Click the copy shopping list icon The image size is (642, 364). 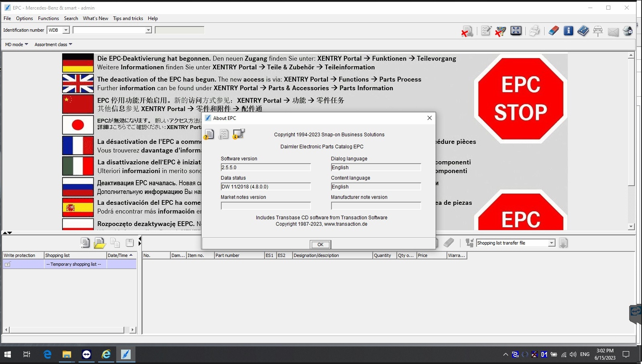click(x=115, y=242)
